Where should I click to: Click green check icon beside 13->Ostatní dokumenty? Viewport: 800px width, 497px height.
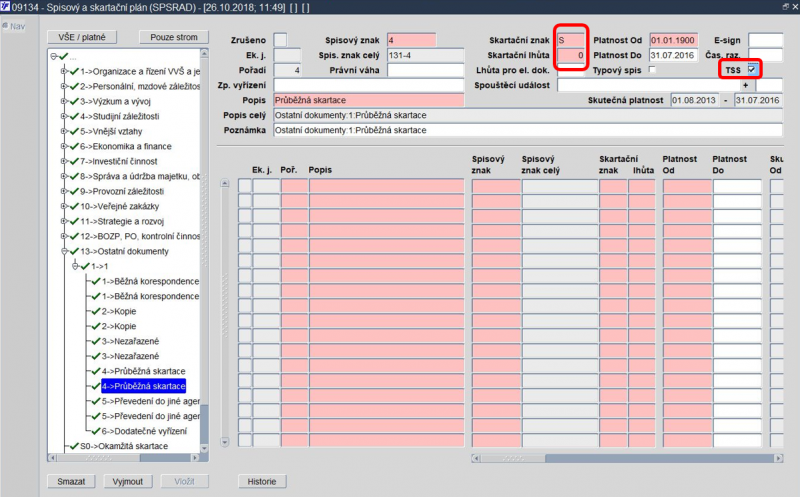click(74, 252)
